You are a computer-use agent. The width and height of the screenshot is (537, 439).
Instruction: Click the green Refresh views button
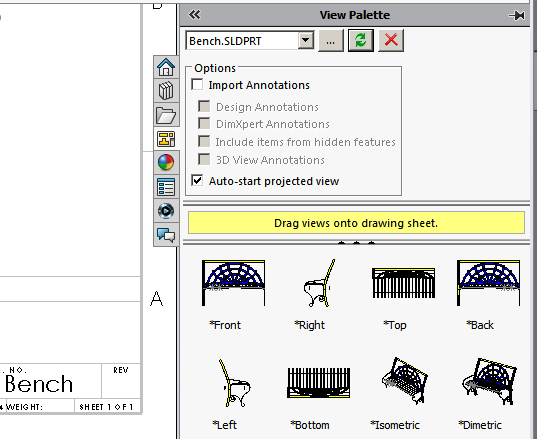(x=361, y=40)
